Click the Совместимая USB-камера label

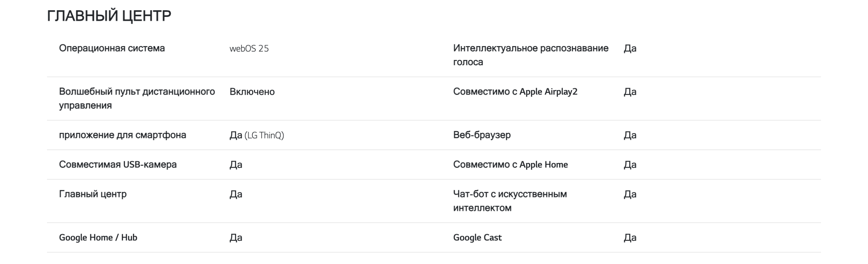(118, 164)
